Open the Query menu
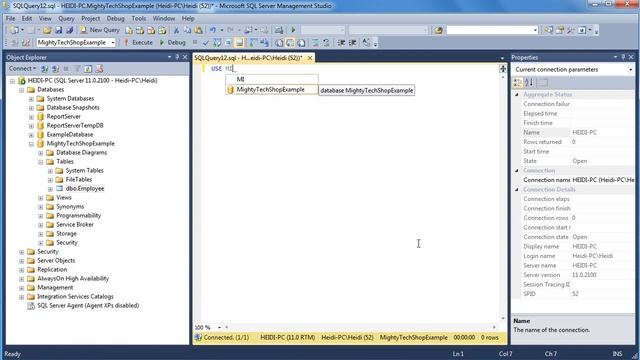 [x=66, y=18]
